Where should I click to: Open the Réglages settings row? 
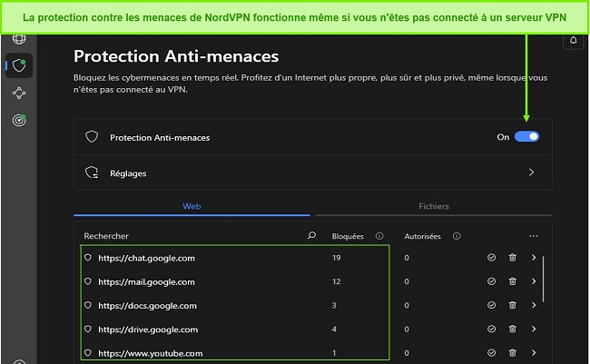(313, 172)
